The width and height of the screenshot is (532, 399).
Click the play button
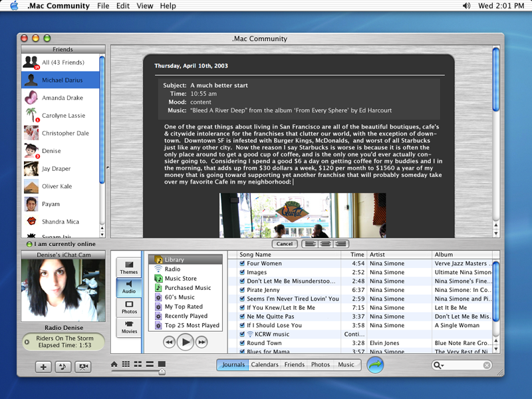(x=186, y=342)
